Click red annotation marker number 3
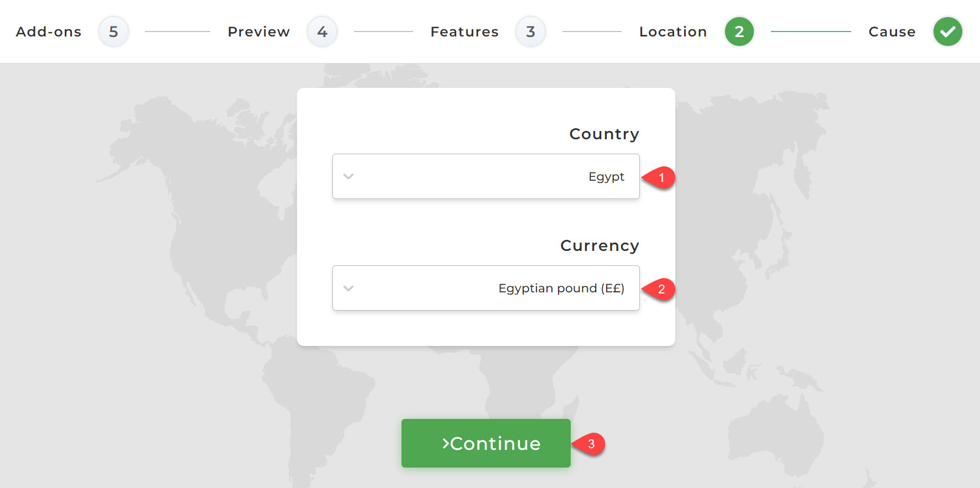 point(590,444)
